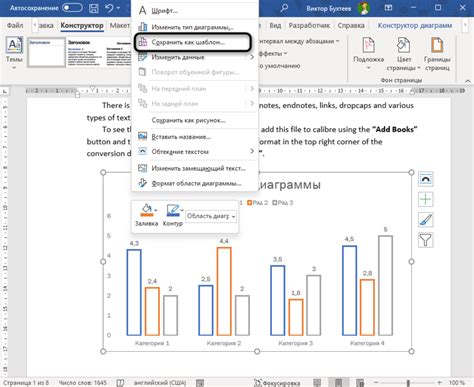Click the spelling check book icon
This screenshot has width=474, height=387.
(x=121, y=383)
